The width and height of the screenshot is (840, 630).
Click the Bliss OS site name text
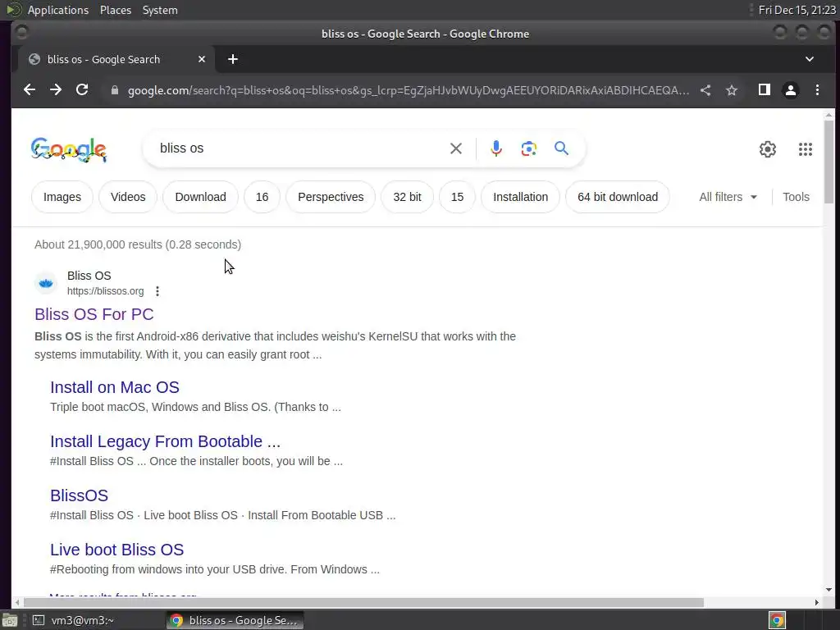coord(89,276)
